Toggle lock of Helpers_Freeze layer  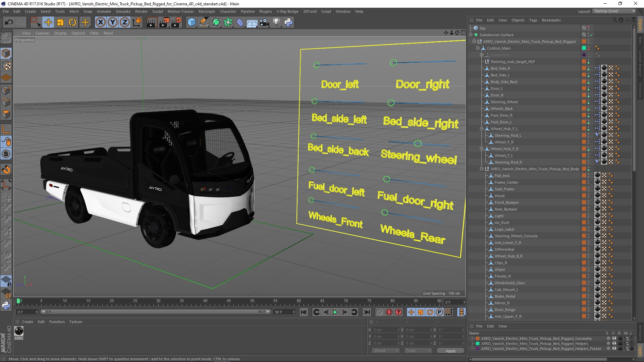(x=632, y=349)
